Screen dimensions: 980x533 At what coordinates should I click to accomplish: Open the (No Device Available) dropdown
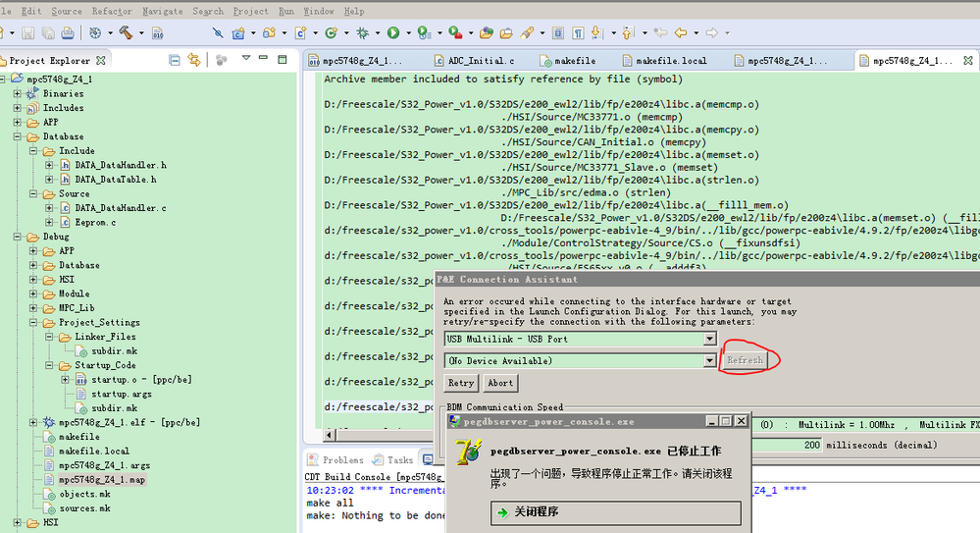tap(709, 361)
